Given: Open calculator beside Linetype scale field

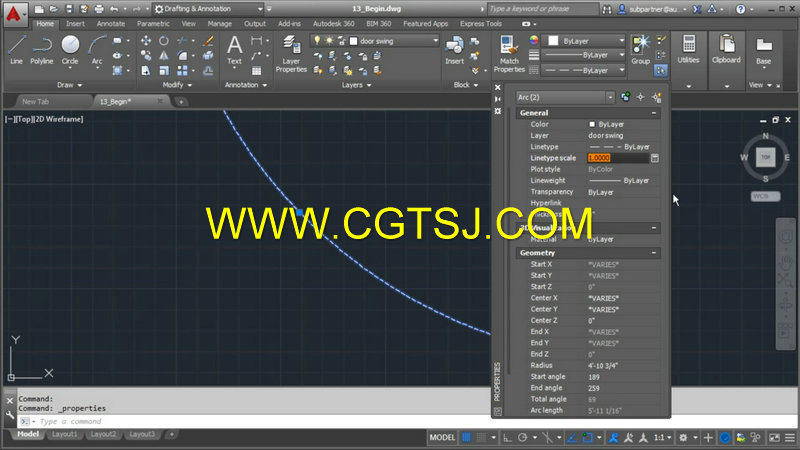Looking at the screenshot, I should pyautogui.click(x=655, y=158).
